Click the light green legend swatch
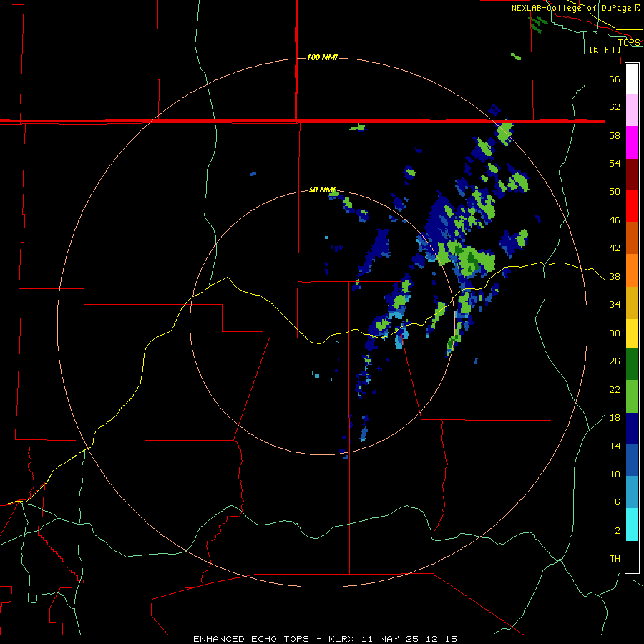This screenshot has width=644, height=644. tap(632, 396)
